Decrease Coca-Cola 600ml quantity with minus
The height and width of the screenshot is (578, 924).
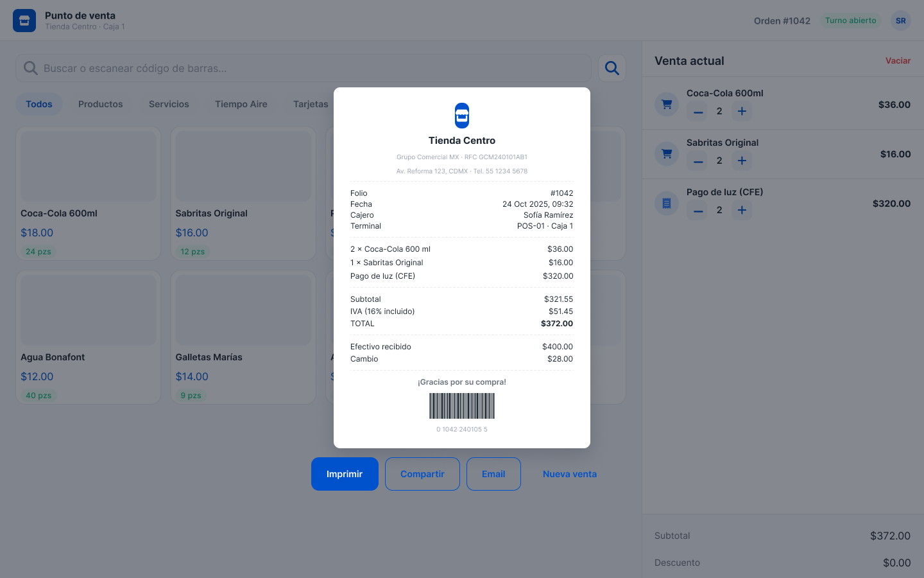(x=698, y=111)
